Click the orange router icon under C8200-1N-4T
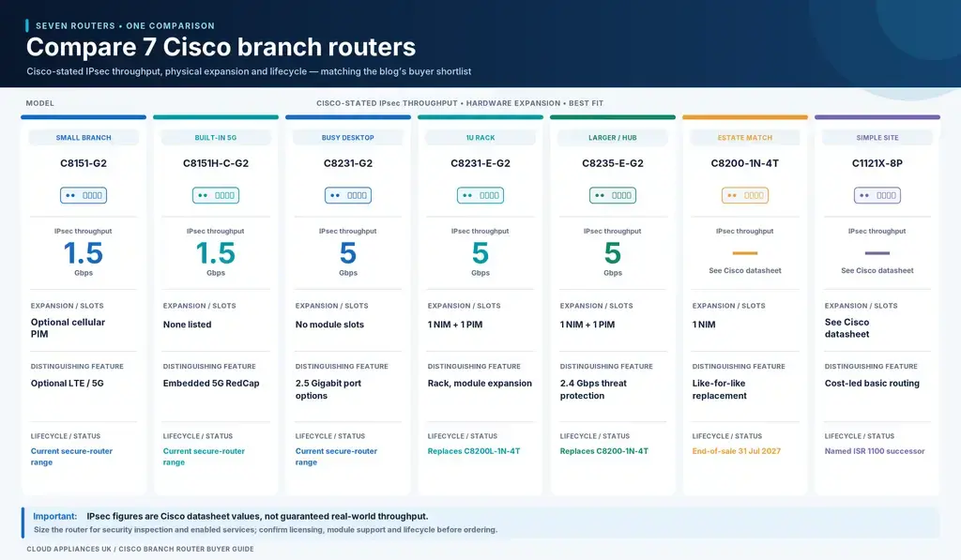Screen dimensions: 961x560 [745, 195]
